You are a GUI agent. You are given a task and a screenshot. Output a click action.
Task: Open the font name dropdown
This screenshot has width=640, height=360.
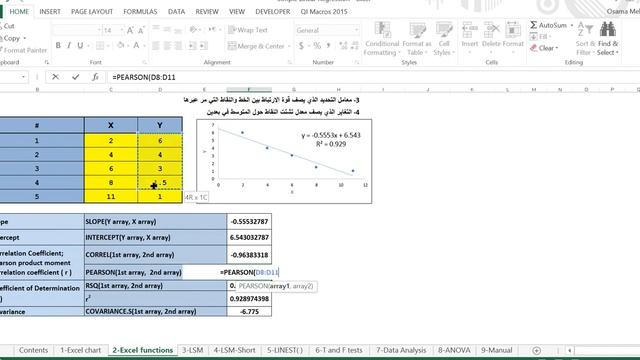click(x=99, y=30)
